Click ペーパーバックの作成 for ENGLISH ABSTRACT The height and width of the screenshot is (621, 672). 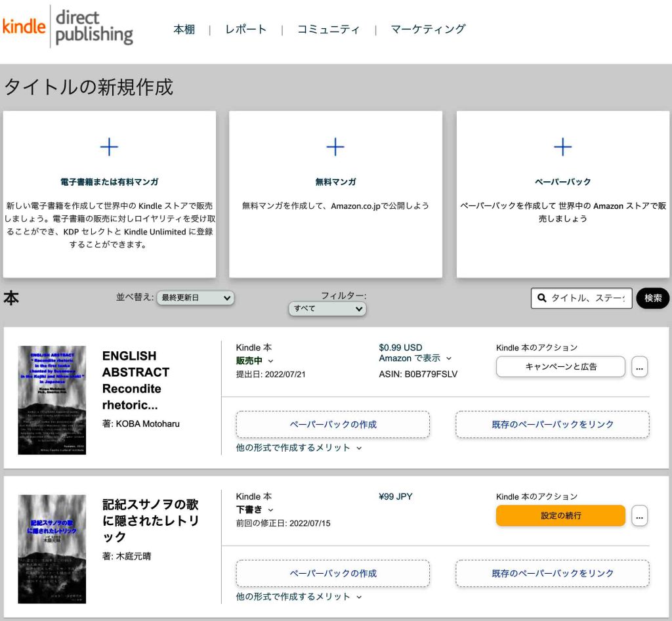point(333,425)
